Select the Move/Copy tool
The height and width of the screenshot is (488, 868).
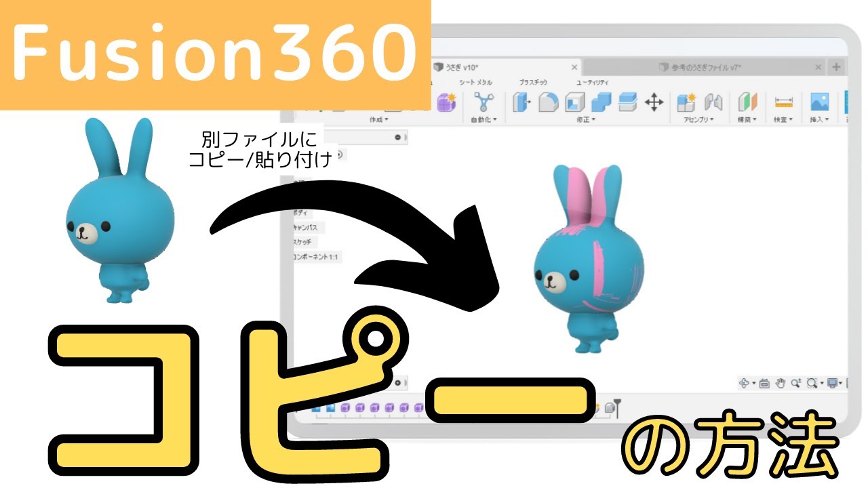click(x=654, y=102)
